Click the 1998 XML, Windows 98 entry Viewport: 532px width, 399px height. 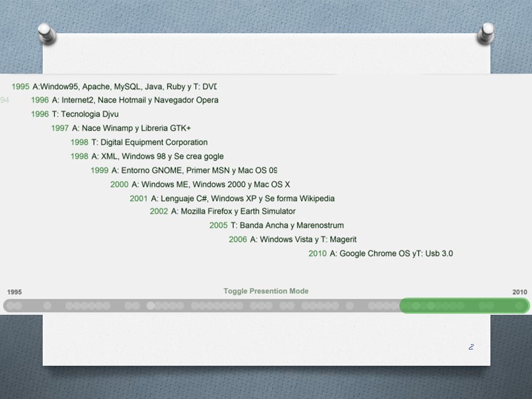click(x=147, y=156)
